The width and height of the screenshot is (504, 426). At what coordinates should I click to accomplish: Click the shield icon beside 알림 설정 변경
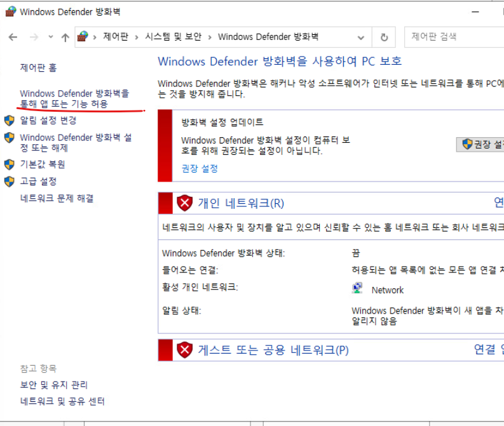10,121
